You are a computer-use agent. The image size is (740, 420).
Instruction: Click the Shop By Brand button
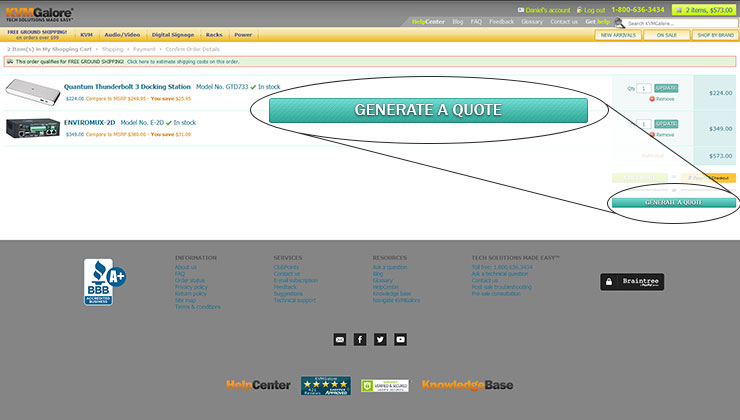point(716,35)
